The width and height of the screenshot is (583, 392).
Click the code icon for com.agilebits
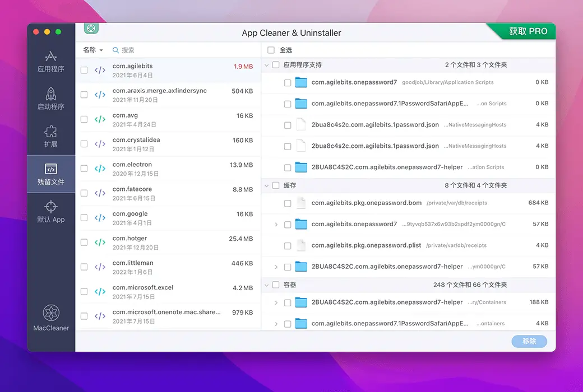[x=100, y=70]
